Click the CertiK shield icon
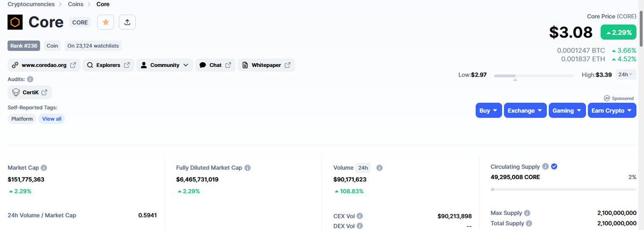This screenshot has height=230, width=644. 16,92
